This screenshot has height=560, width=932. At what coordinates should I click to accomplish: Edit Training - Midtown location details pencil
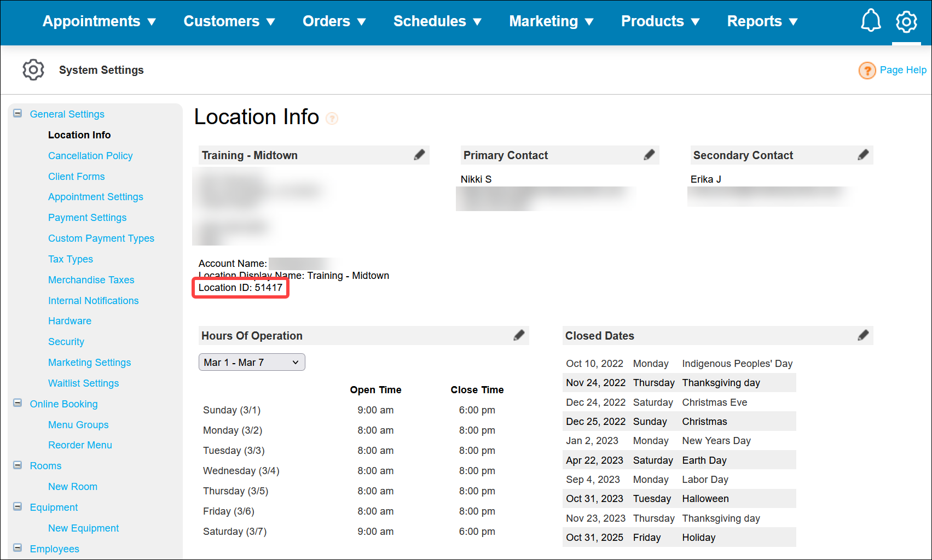[419, 155]
